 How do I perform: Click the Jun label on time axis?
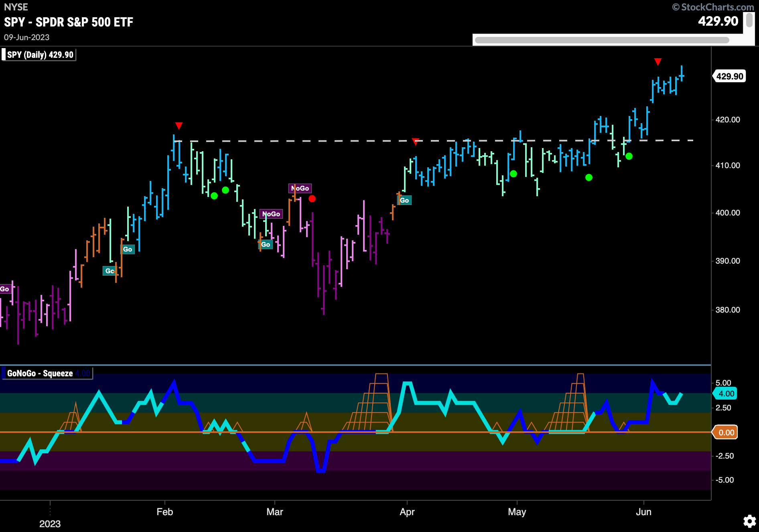pyautogui.click(x=644, y=512)
